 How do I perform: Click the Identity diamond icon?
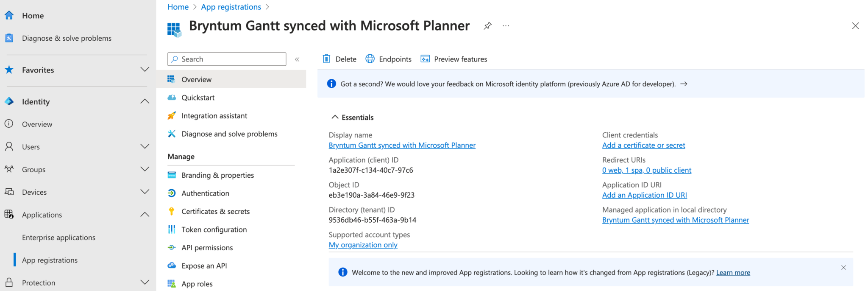pos(9,101)
